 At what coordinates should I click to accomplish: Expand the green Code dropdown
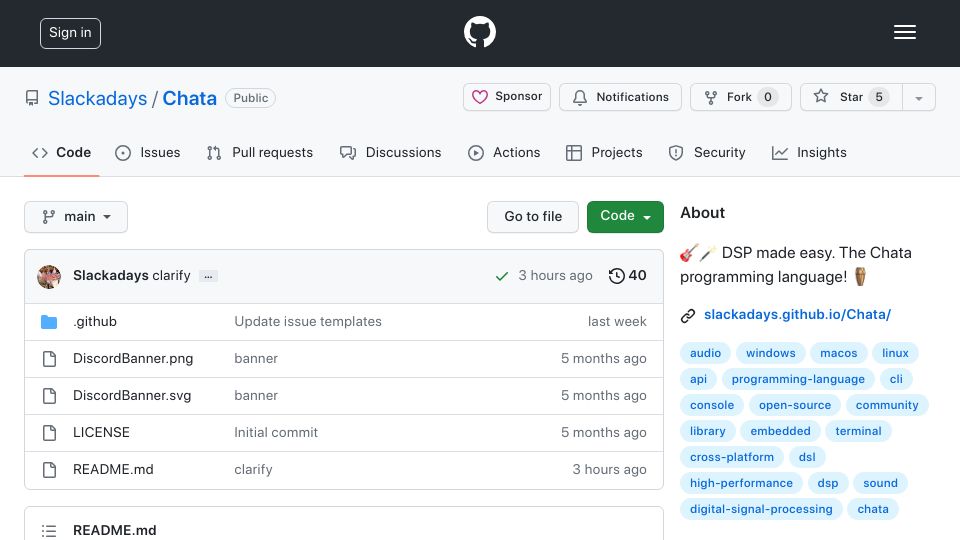click(x=625, y=217)
